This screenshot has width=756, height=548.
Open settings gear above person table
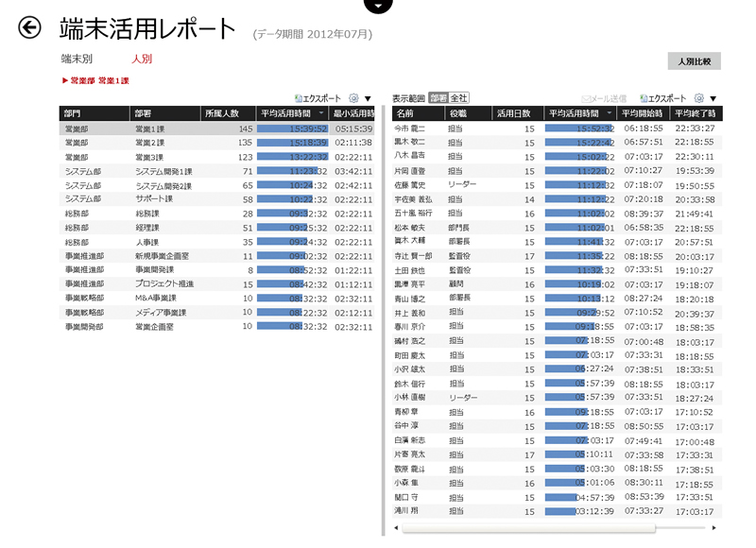coord(699,98)
